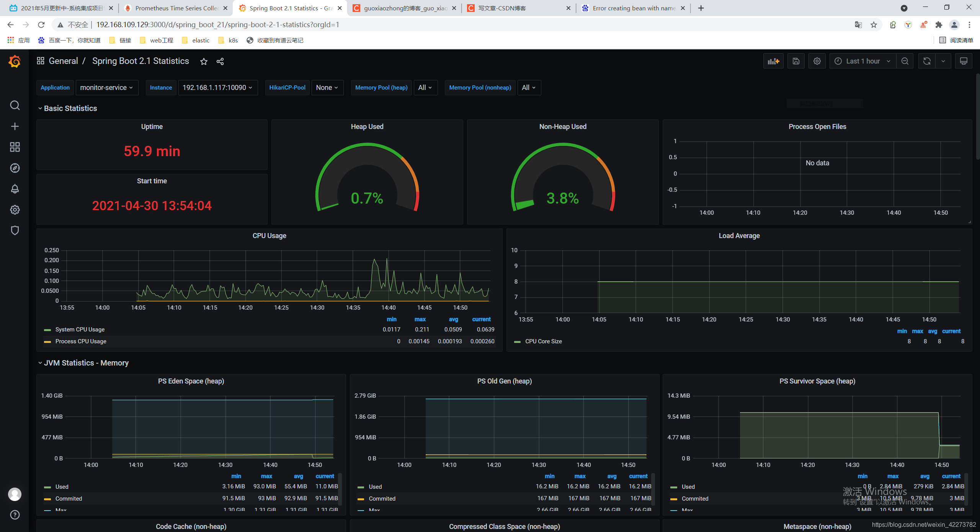Open the Application monitor-service dropdown

[x=107, y=88]
